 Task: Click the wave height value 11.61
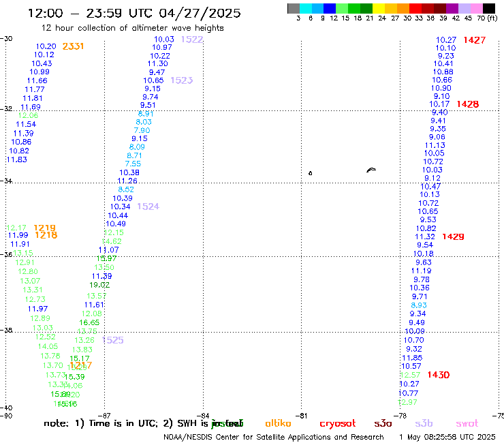tap(94, 305)
